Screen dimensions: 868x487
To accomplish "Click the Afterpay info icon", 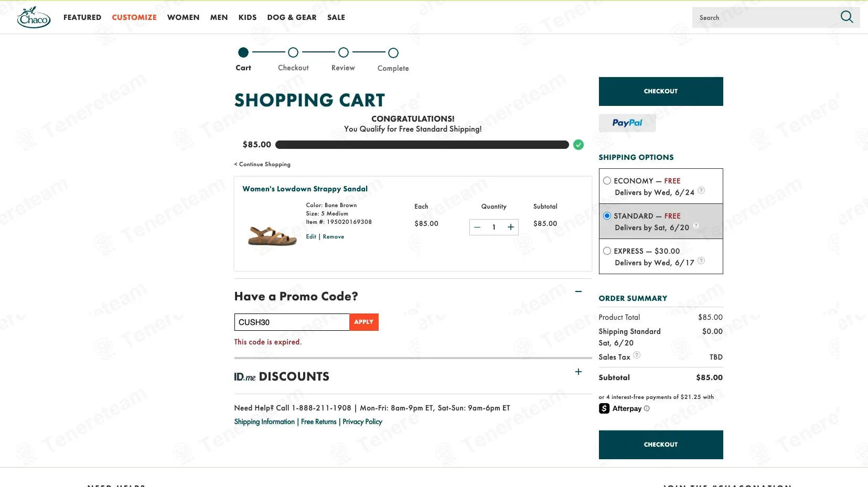I will pos(647,408).
